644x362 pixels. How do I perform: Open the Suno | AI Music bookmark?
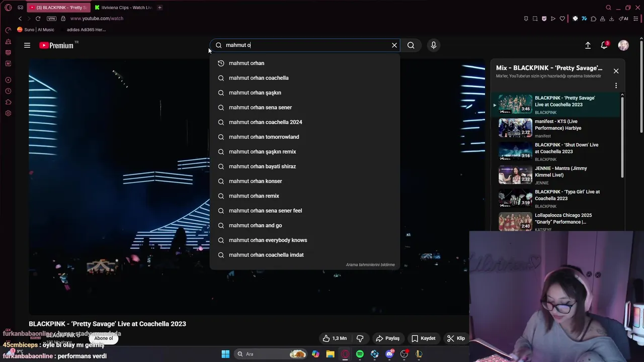point(36,30)
